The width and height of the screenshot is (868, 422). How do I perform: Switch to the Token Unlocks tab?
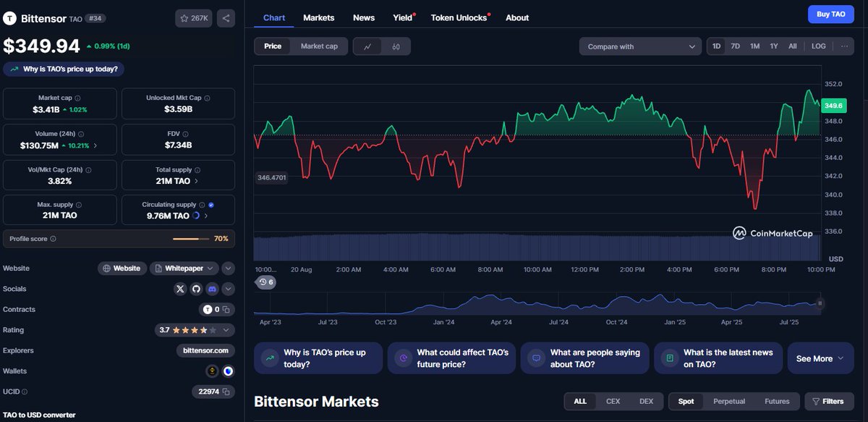point(460,17)
